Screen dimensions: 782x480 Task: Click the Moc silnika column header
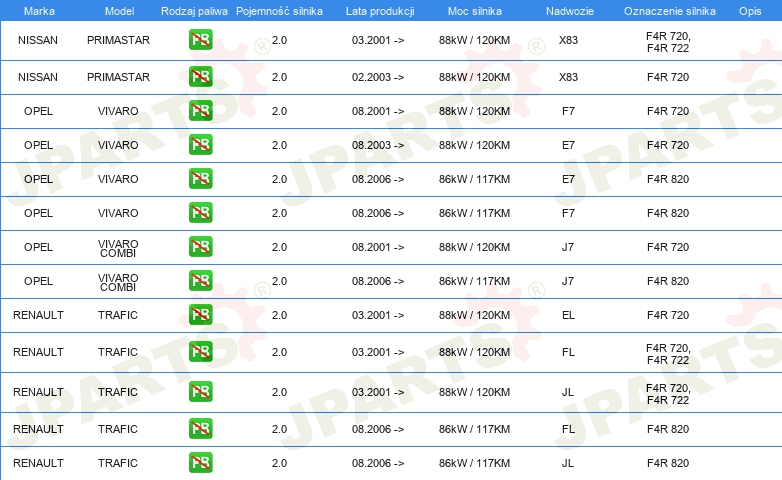(475, 11)
